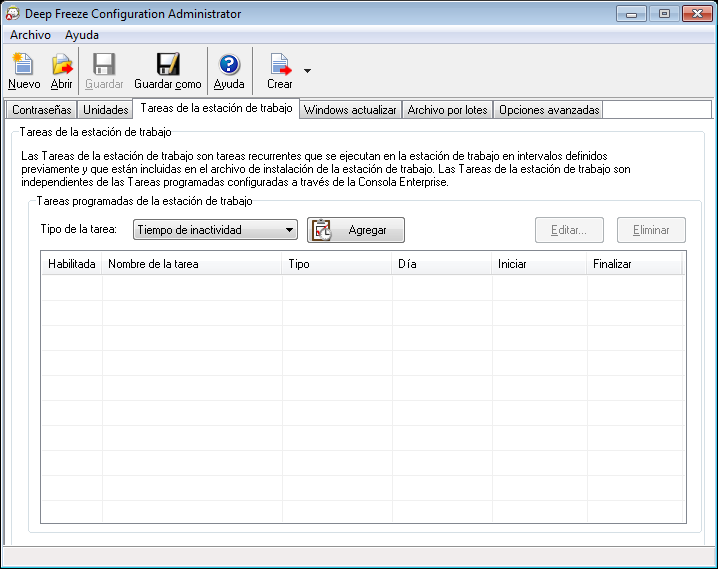The width and height of the screenshot is (718, 569).
Task: Expand the Crear dropdown arrow
Action: tap(307, 71)
